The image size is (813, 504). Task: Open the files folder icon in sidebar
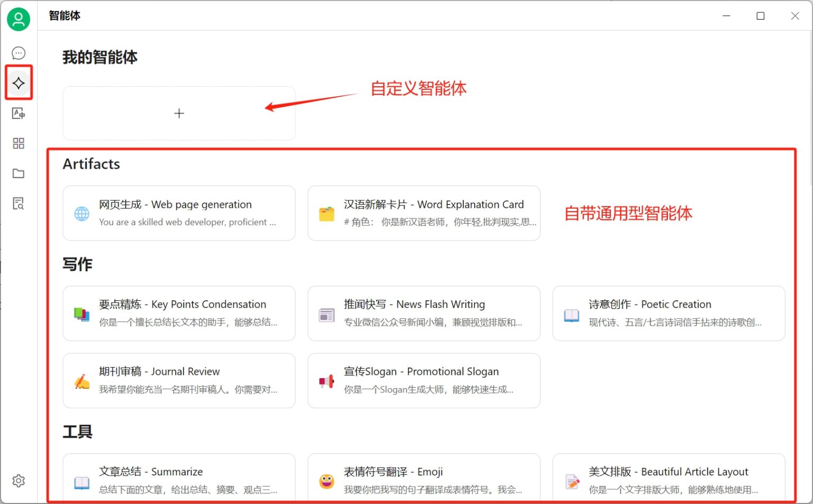(19, 173)
